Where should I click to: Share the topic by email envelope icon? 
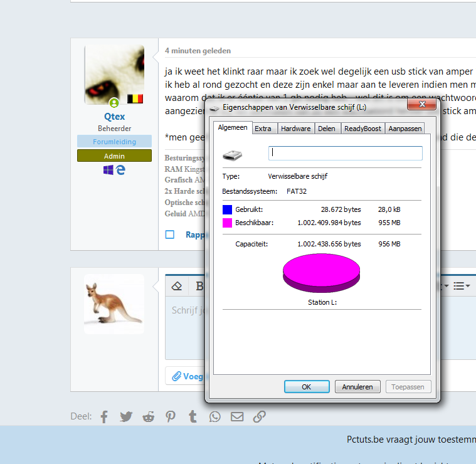tap(237, 416)
